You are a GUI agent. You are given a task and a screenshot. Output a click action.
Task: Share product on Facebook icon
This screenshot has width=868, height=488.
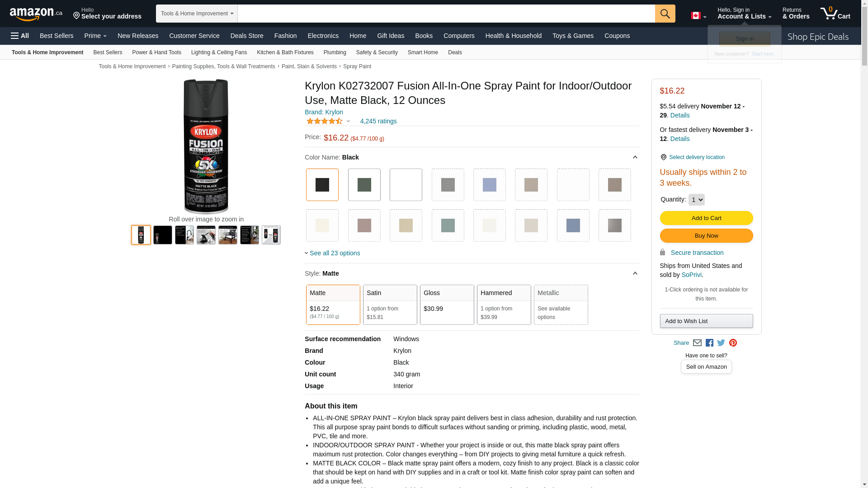coord(709,343)
